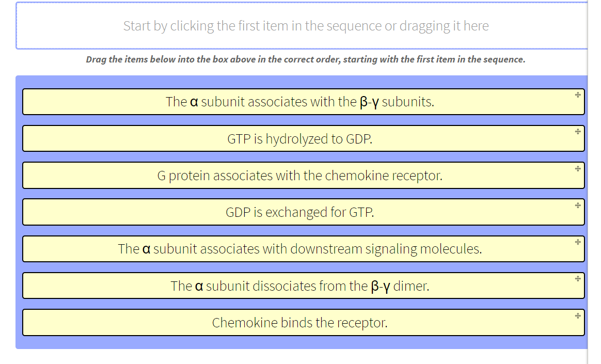Click the move handle on the Chemokine binds item
Viewport: 601px width, 364px height.
[577, 315]
